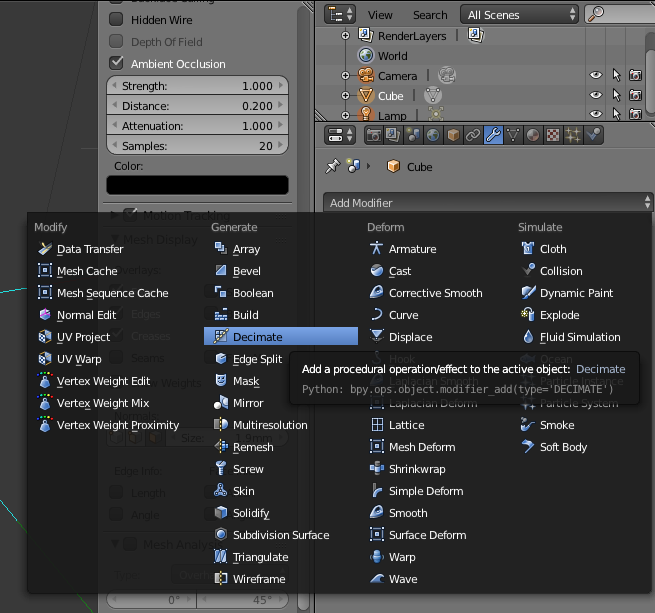Click the Camera data icon in the outliner row

(447, 76)
